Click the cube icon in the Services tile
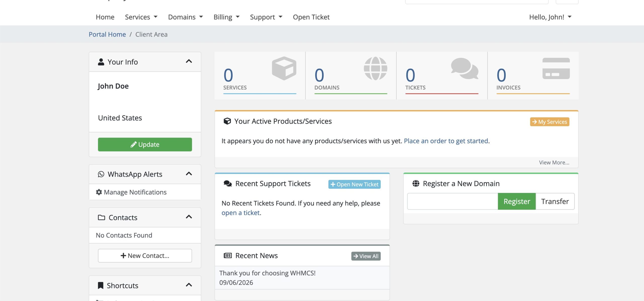 [x=284, y=68]
